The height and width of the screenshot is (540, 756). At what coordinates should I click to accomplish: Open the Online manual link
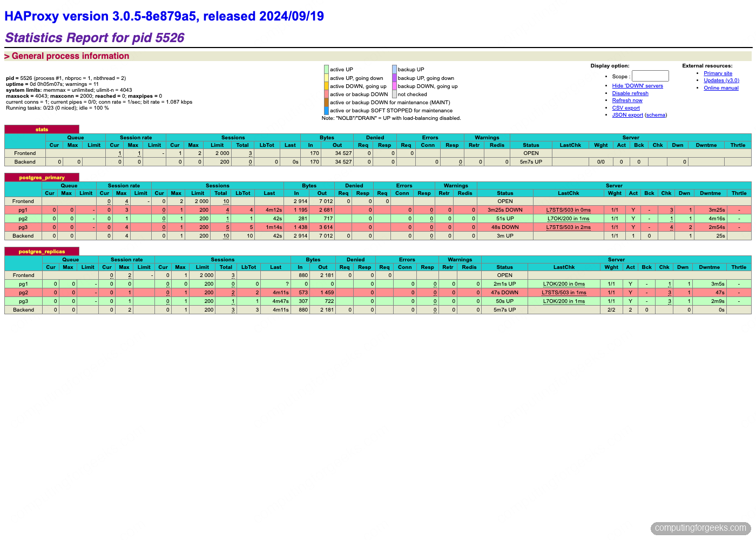(721, 88)
